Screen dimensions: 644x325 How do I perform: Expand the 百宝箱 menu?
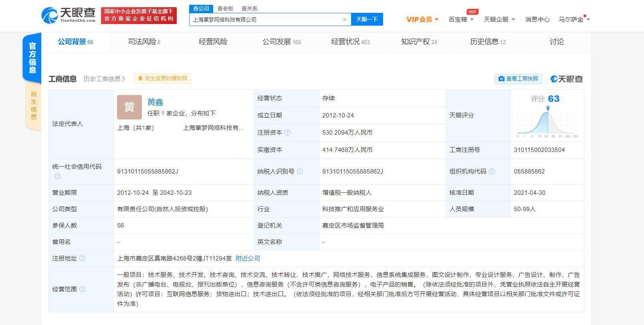tap(461, 19)
